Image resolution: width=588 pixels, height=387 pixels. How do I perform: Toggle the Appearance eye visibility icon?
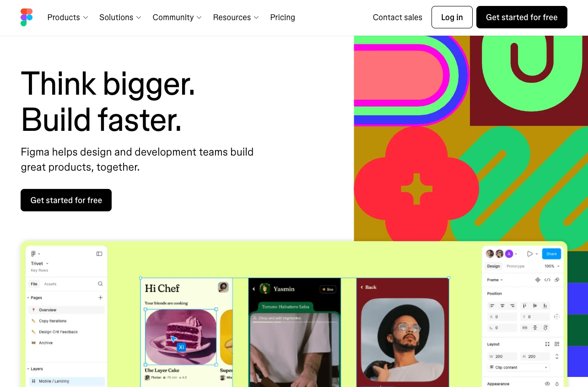(x=547, y=384)
